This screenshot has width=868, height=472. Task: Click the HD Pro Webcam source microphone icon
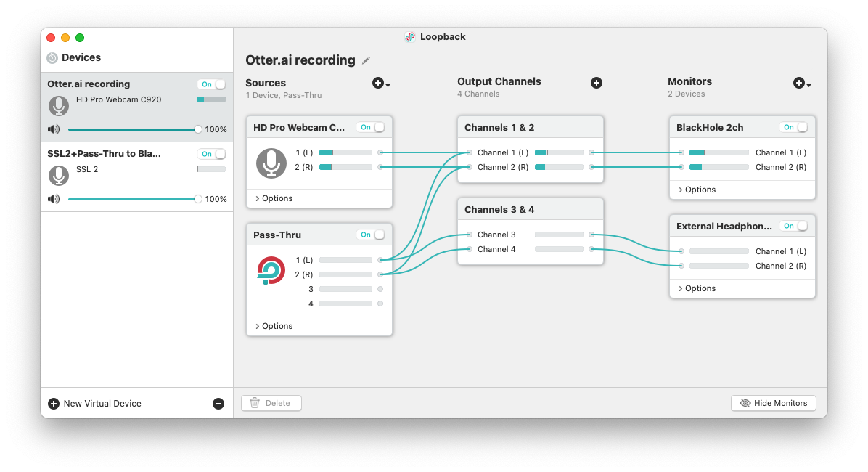click(271, 163)
